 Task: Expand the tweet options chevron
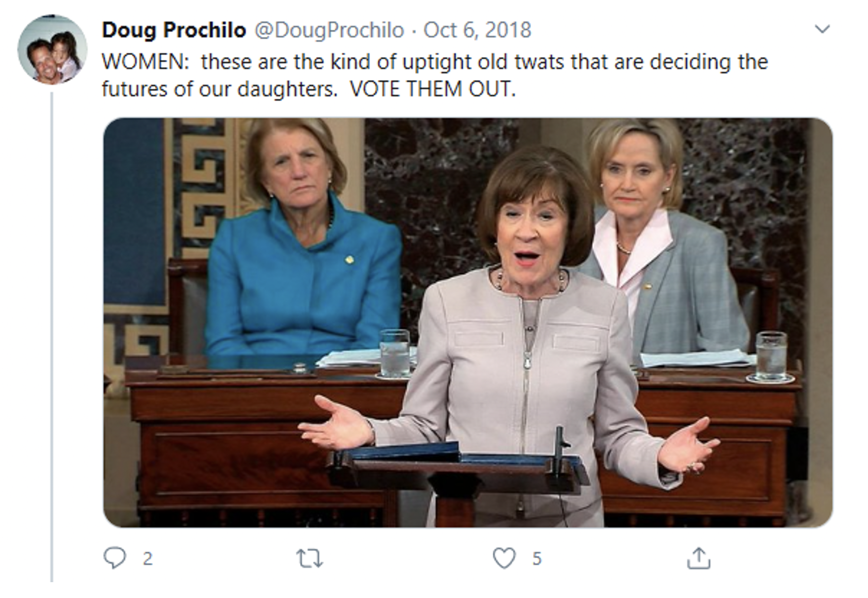coord(822,29)
